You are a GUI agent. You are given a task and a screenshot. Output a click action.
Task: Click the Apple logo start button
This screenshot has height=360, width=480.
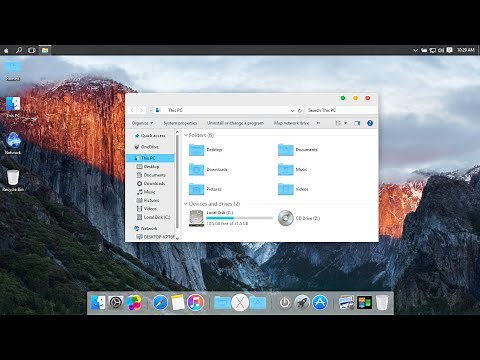6,50
